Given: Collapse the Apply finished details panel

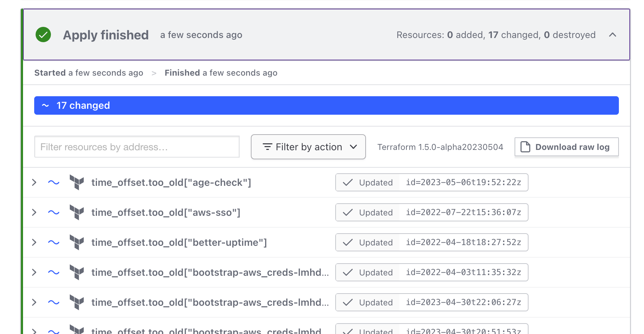Looking at the screenshot, I should tap(613, 35).
